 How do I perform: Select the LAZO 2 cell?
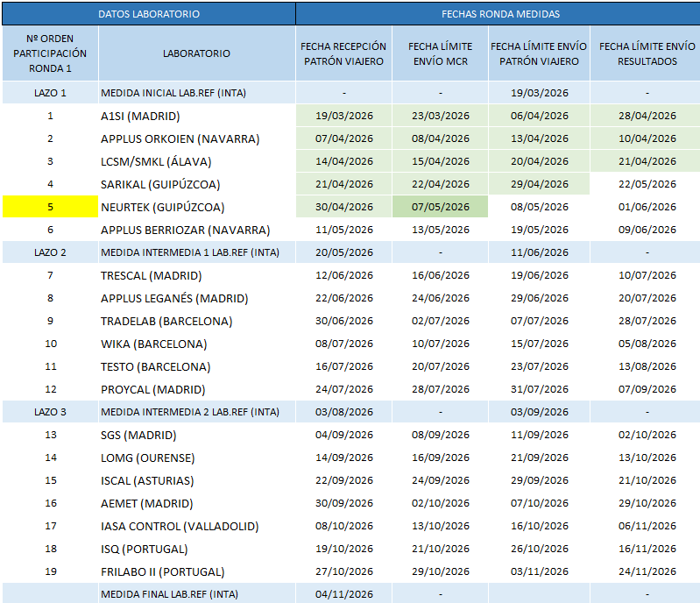pos(50,252)
